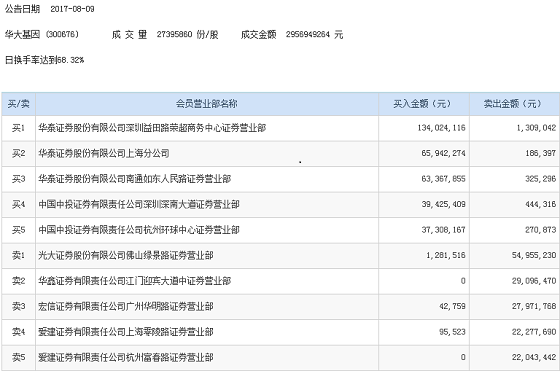Select 华泰证券 南通如东人民路 branch name
Screen dimensions: 560x371
tap(135, 179)
